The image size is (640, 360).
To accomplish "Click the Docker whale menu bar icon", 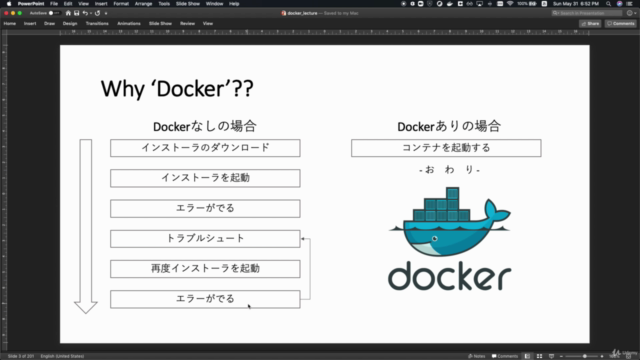I will click(x=450, y=4).
